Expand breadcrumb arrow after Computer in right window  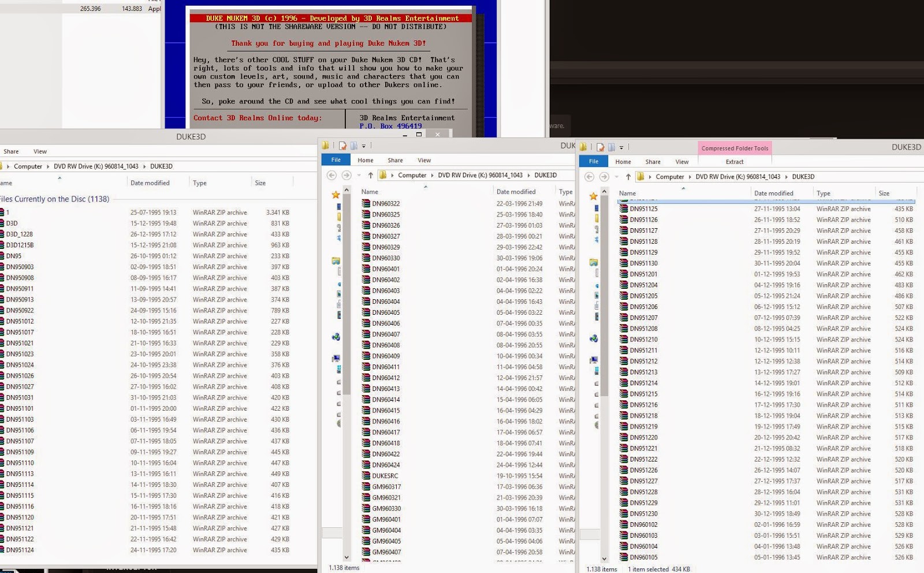(689, 177)
